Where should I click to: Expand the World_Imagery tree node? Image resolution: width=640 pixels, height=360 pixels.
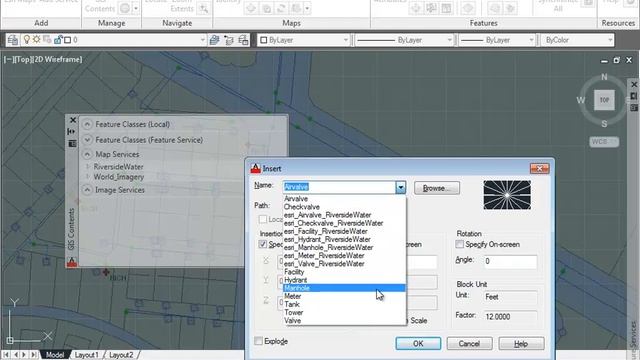click(x=87, y=177)
